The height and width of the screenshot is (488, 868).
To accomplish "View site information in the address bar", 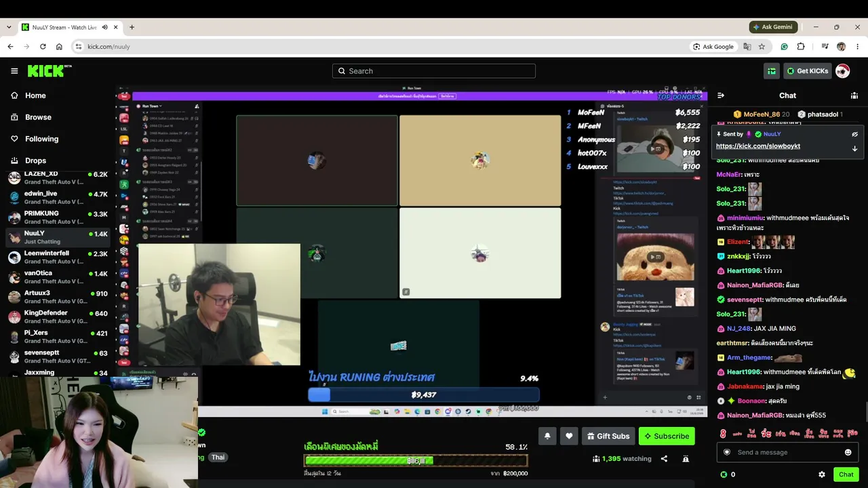I will pyautogui.click(x=79, y=47).
